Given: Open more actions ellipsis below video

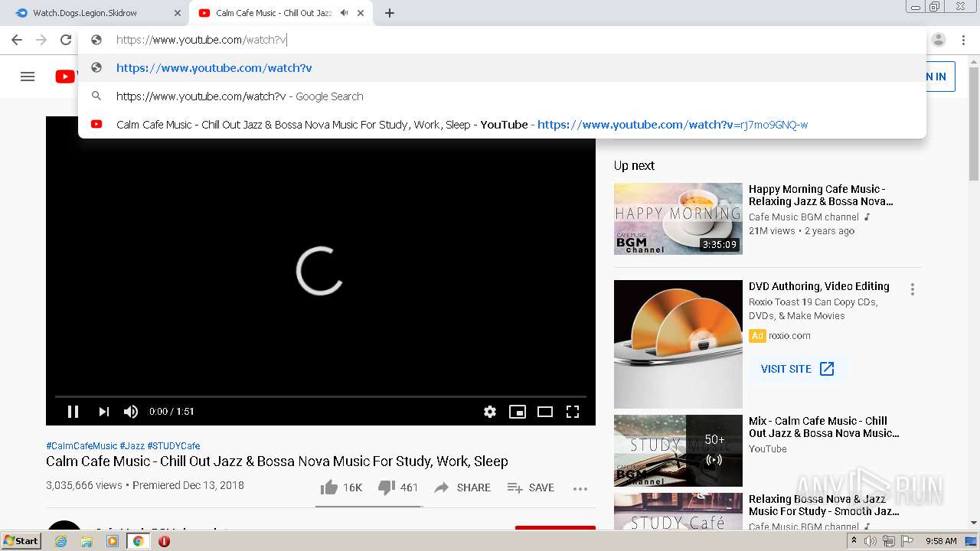Looking at the screenshot, I should pos(580,488).
